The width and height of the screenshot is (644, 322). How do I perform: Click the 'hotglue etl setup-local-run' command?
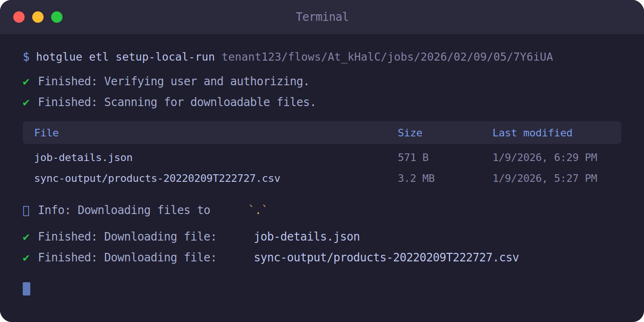(125, 57)
